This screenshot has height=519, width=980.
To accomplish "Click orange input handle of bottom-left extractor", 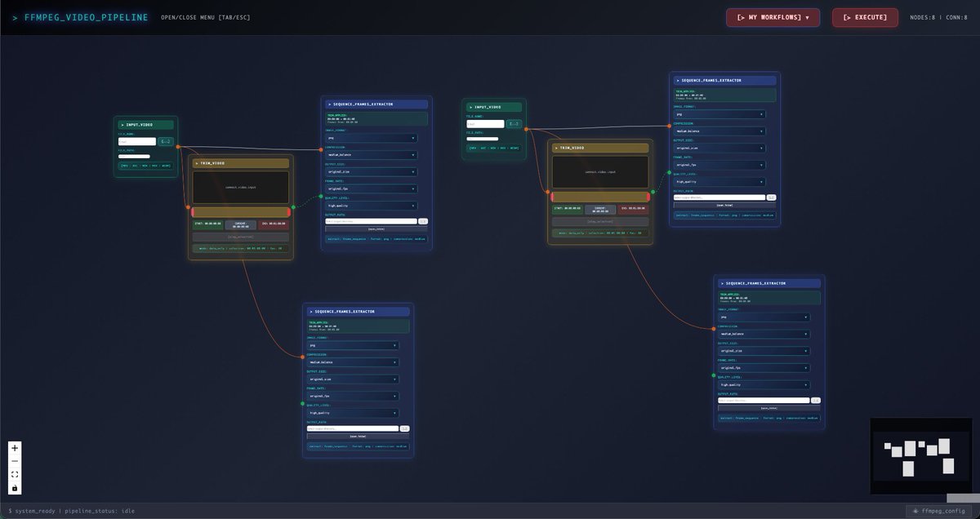I will click(303, 357).
